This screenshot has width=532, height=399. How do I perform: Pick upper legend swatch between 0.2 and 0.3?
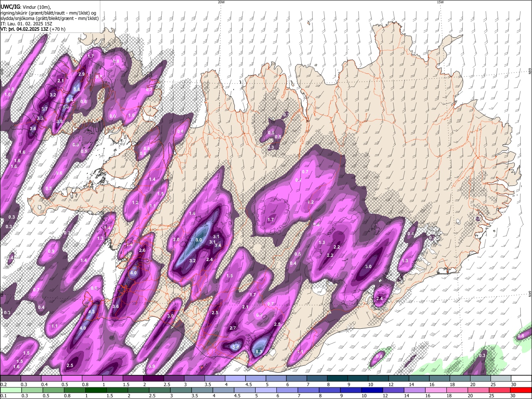(10, 379)
